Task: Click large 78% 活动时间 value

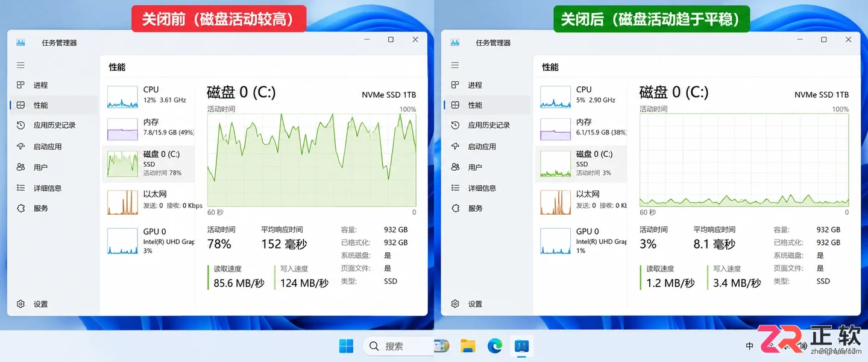Action: [219, 244]
